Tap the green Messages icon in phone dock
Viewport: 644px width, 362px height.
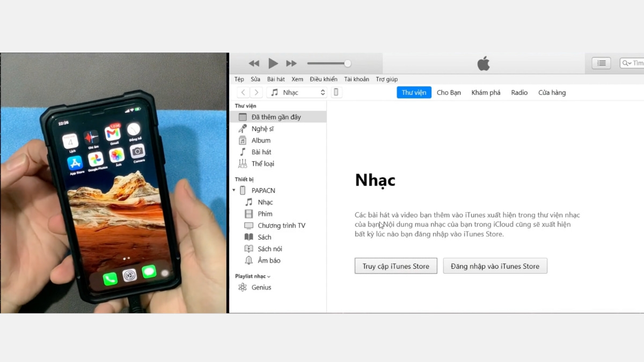coord(149,272)
